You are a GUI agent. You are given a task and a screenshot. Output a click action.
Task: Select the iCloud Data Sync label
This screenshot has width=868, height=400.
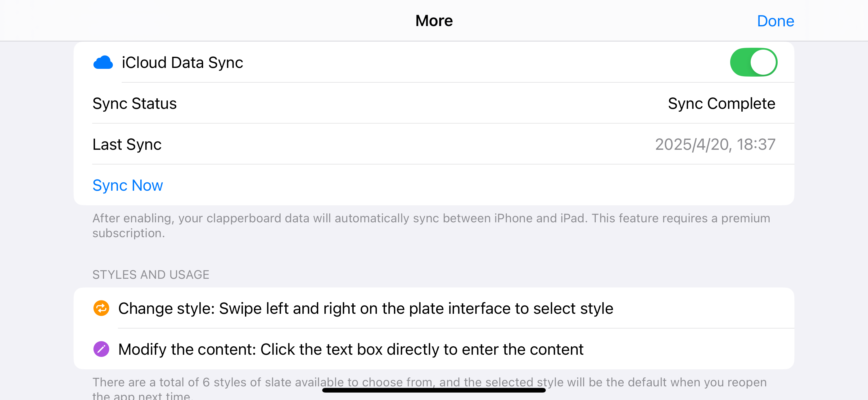pos(182,62)
